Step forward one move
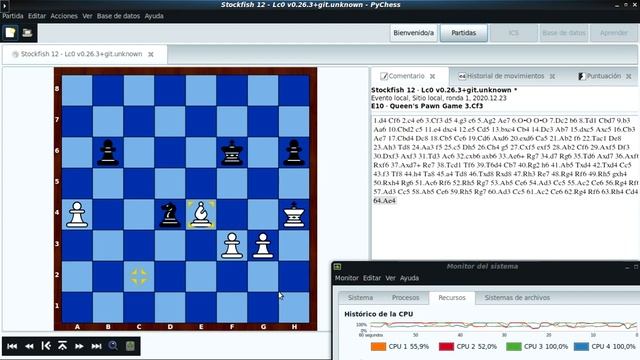 tap(79, 346)
